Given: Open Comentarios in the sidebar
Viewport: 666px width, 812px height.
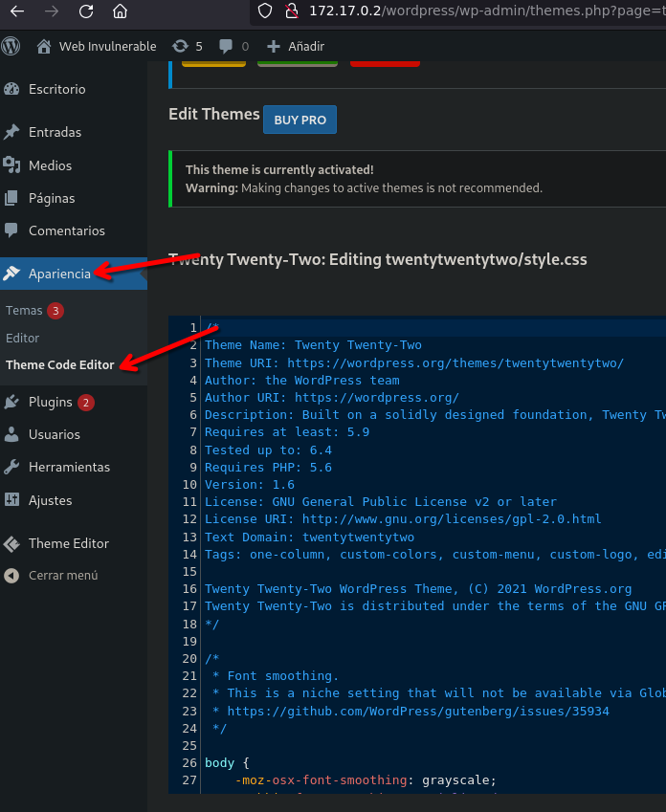Looking at the screenshot, I should coord(66,230).
